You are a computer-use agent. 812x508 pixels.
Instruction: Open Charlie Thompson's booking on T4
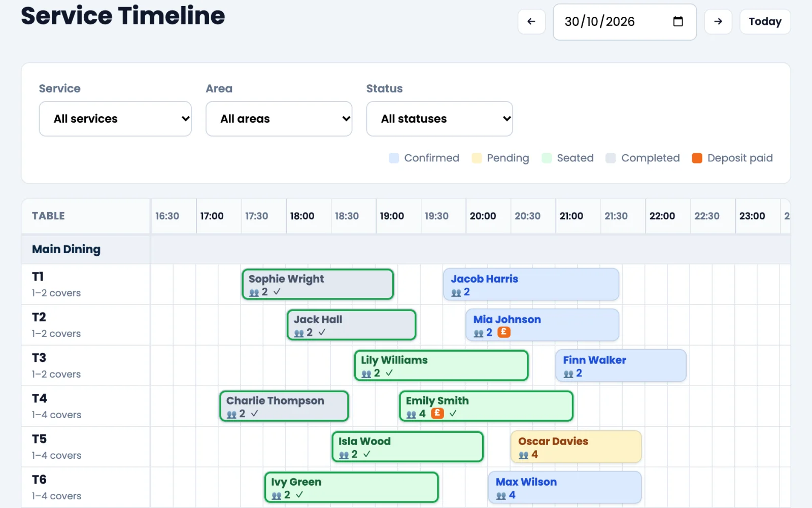coord(284,406)
